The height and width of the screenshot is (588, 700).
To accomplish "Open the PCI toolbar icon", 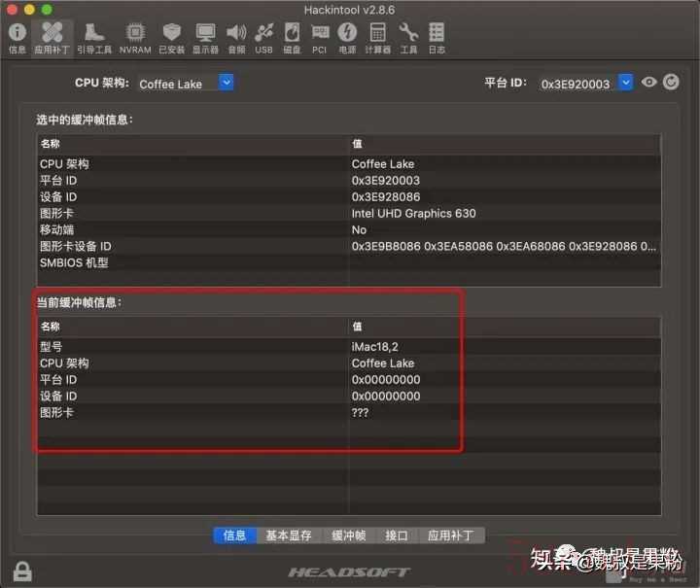I will [320, 38].
